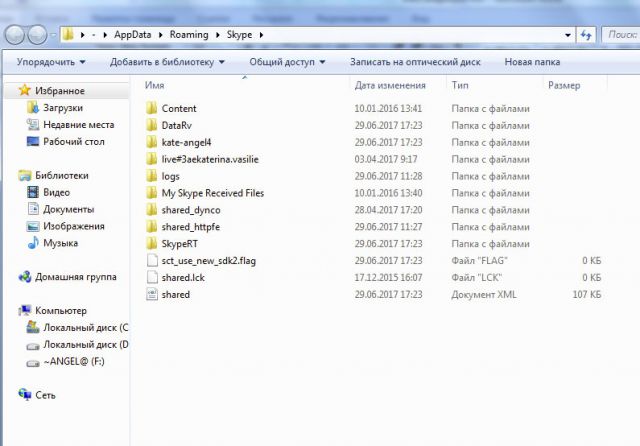Select the DataRv folder icon
Image resolution: width=640 pixels, height=446 pixels.
[151, 125]
